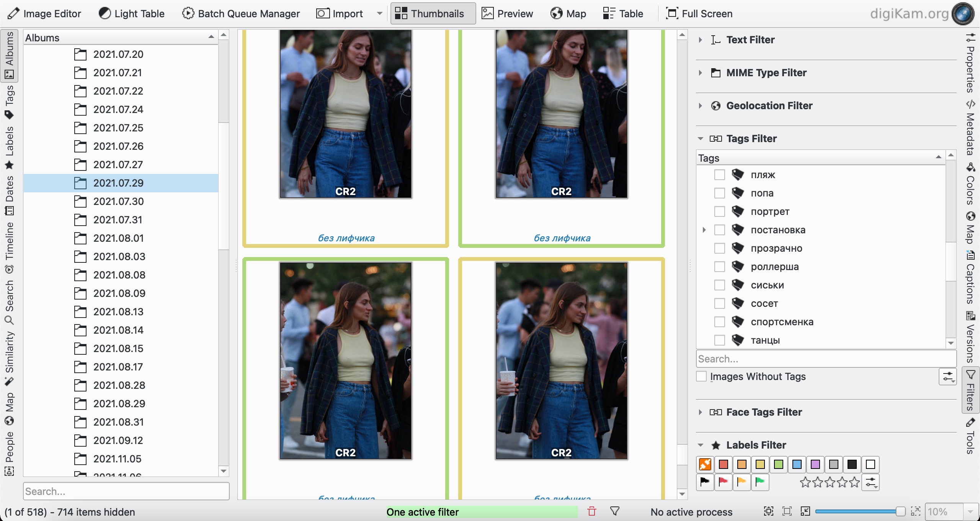Expand the Face Tags Filter section
The height and width of the screenshot is (521, 980).
(701, 412)
